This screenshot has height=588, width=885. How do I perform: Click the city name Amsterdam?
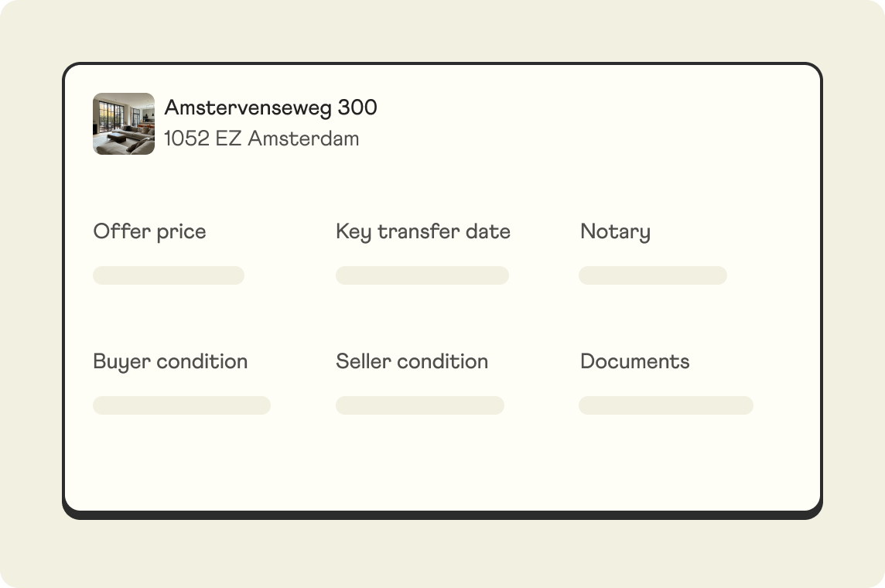[x=303, y=139]
